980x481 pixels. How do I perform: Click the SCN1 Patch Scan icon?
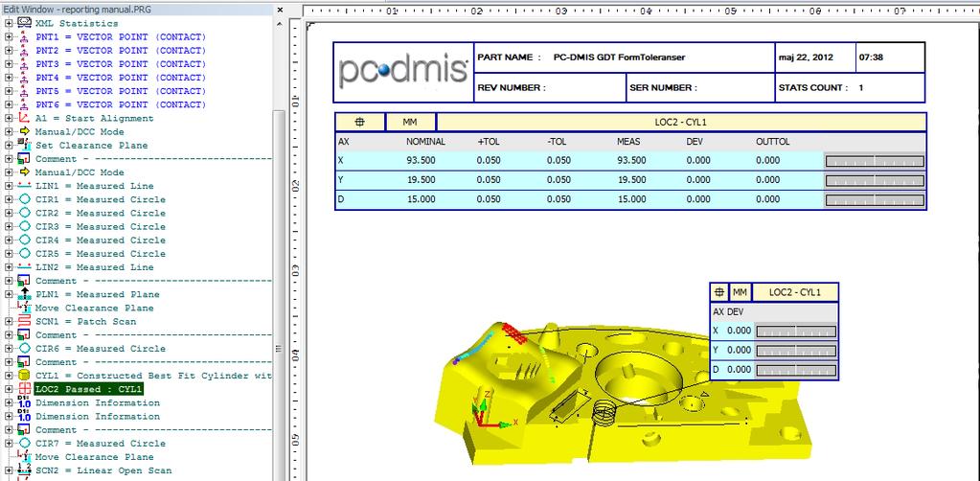point(24,322)
